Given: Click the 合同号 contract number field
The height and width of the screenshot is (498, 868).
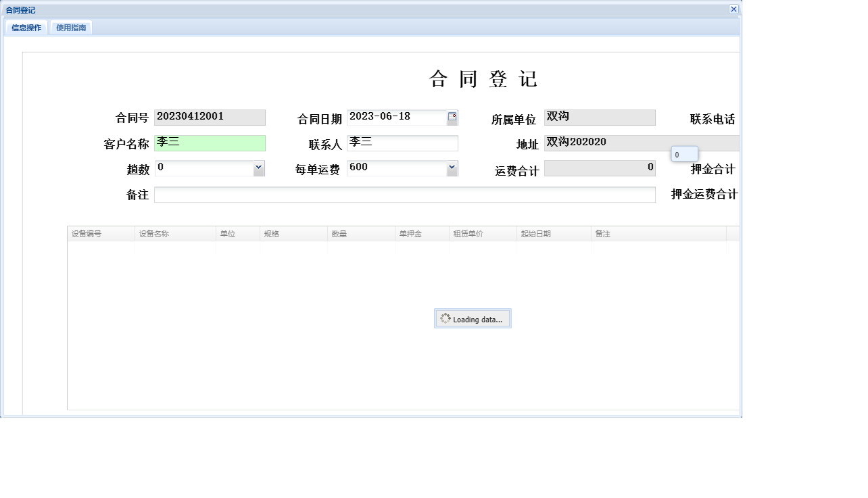Looking at the screenshot, I should (210, 117).
